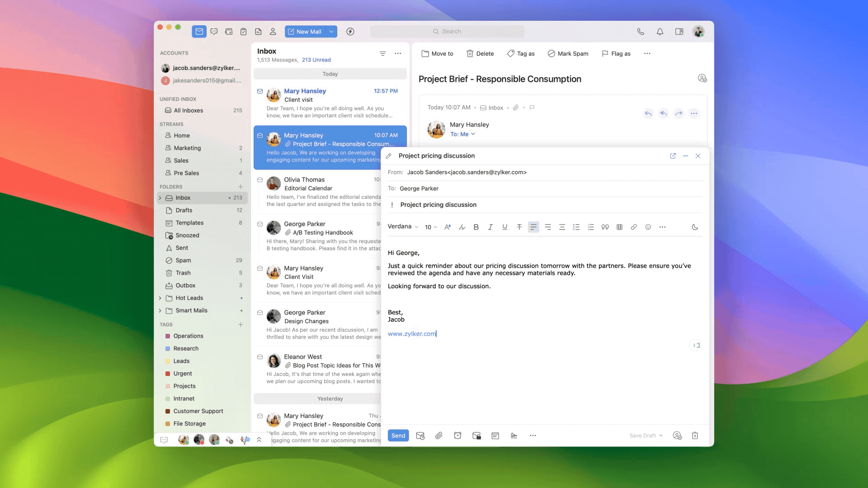Select the Urgent red tag
The width and height of the screenshot is (868, 488).
182,374
